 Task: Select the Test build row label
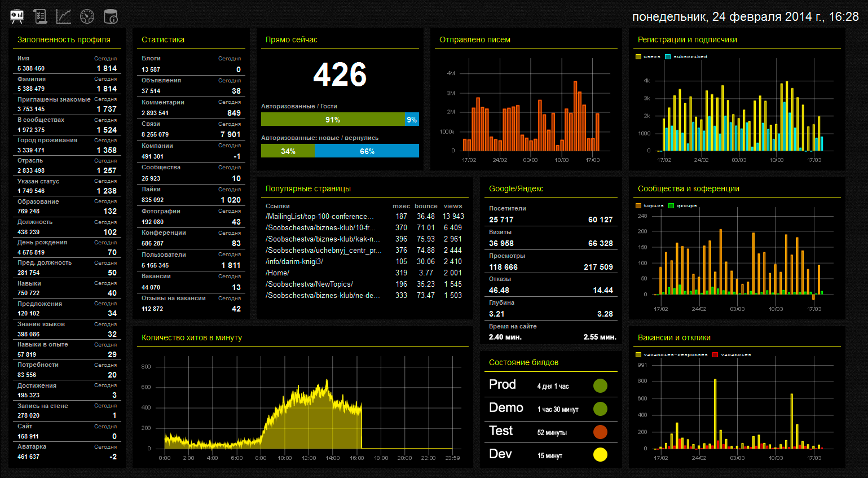click(501, 431)
